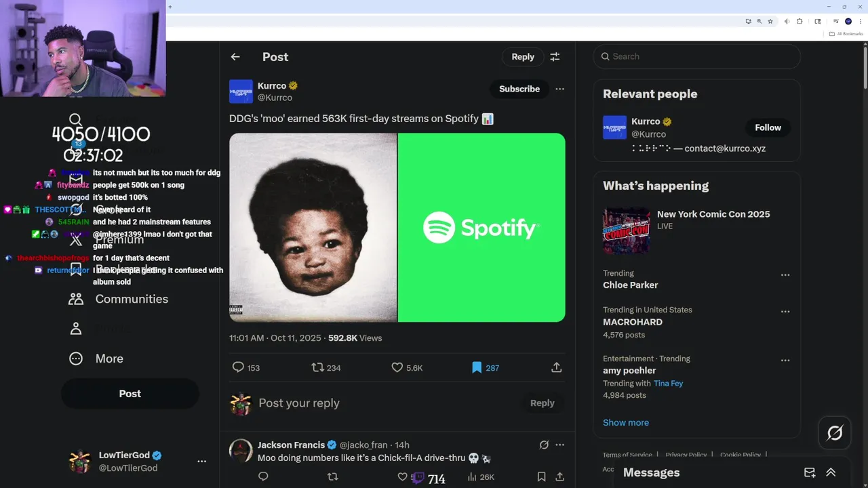The image size is (868, 488).
Task: Open @jacko_fran profile handle
Action: 363,445
